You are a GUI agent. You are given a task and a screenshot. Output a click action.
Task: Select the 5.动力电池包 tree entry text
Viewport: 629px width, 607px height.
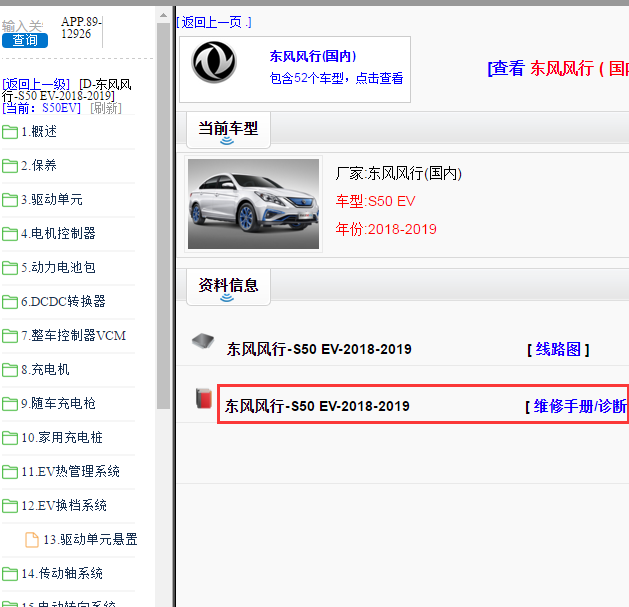pos(59,267)
